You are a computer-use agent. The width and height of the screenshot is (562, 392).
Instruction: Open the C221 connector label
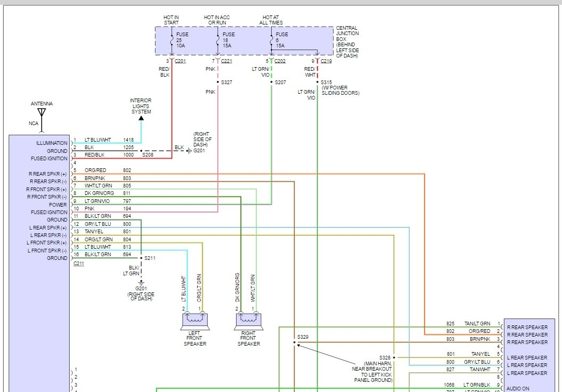point(226,61)
